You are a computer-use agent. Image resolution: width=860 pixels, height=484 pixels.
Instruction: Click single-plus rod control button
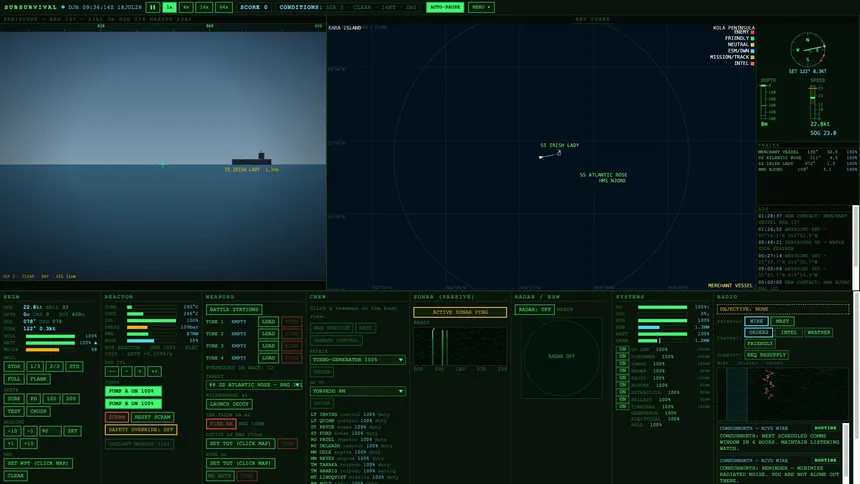click(x=140, y=372)
